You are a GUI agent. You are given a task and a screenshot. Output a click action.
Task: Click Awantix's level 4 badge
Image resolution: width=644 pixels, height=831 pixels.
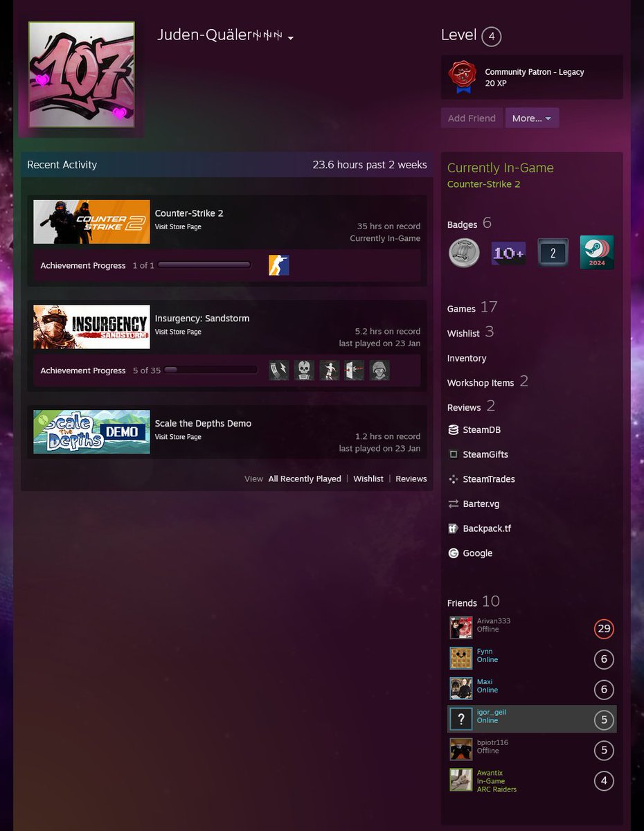(x=604, y=781)
